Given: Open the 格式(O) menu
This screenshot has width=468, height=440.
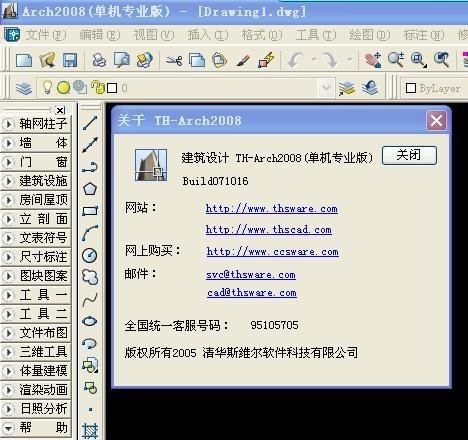Looking at the screenshot, I should 262,35.
